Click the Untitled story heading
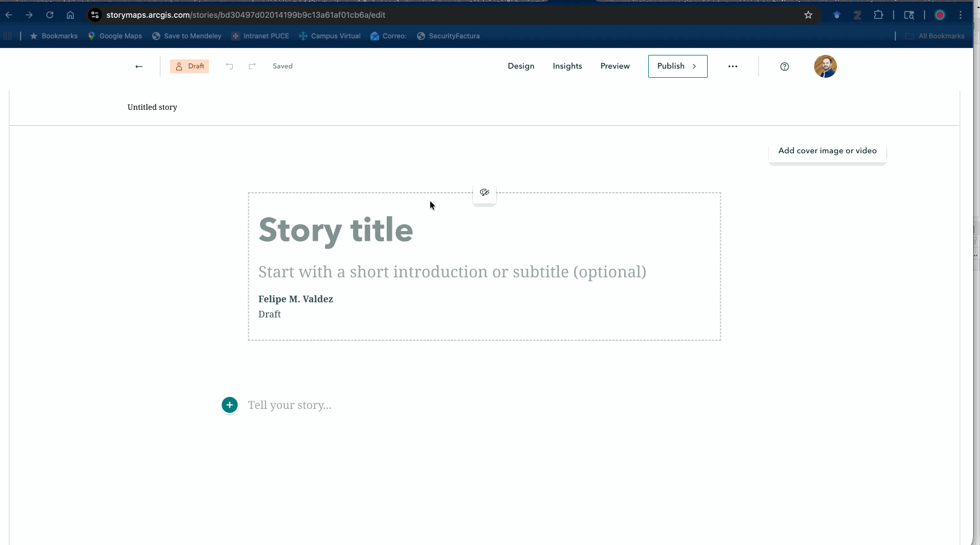 click(x=152, y=107)
